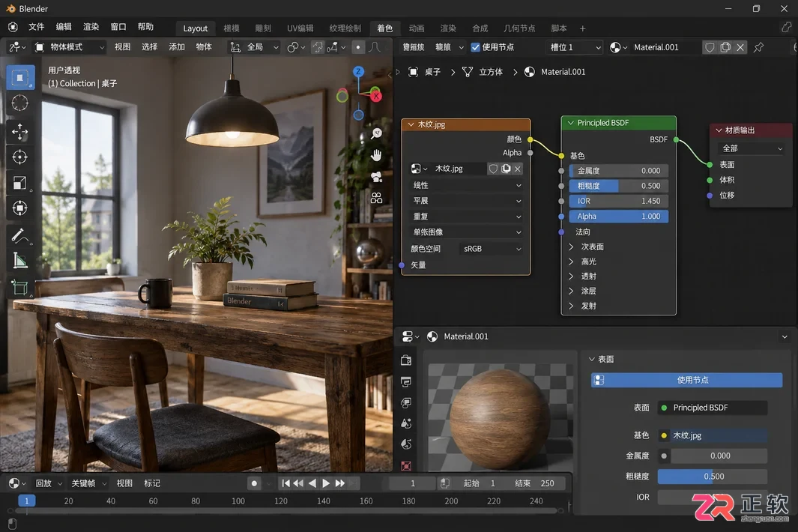Open the Render properties tab icon

(406, 360)
